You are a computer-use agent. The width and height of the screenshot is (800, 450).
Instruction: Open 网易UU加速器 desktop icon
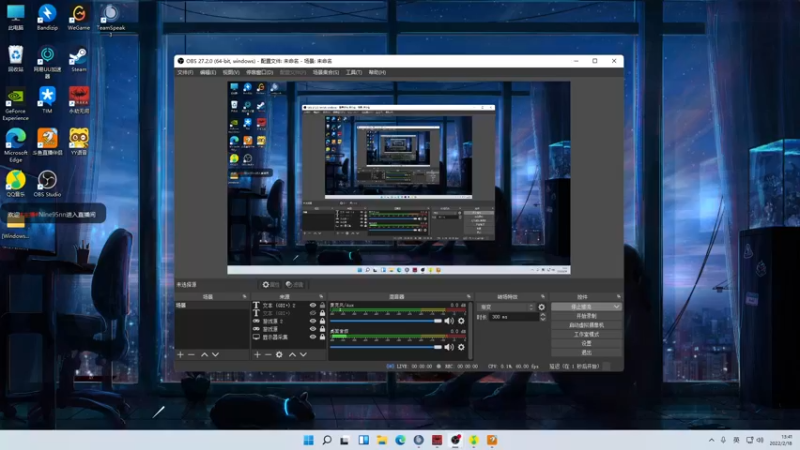point(47,63)
